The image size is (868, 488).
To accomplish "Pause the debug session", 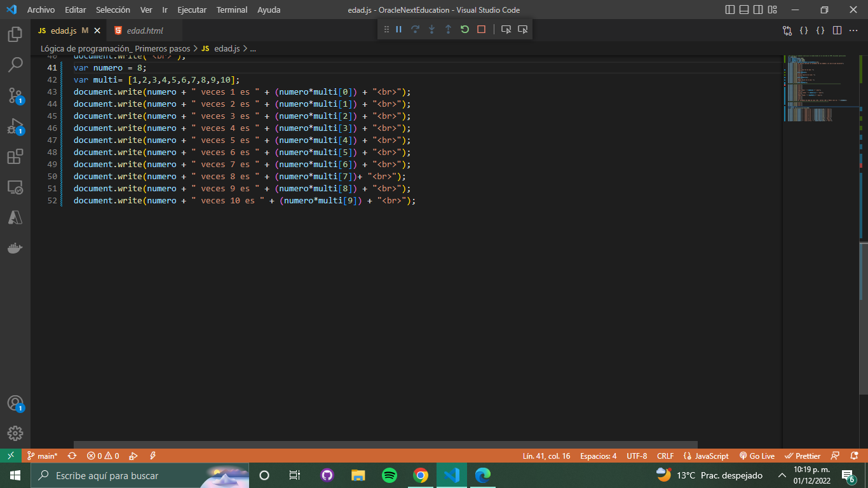I will pos(399,29).
